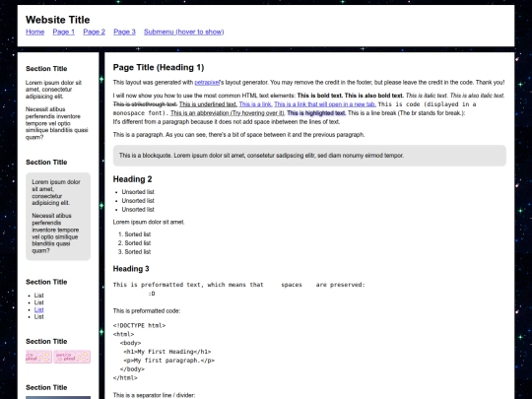
Task: Select Page 3 in the nav bar
Action: click(x=124, y=32)
